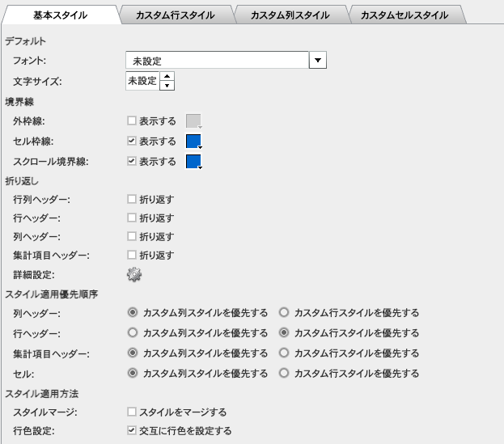Uncheck スクロール境界線 表示する checkbox
Image resolution: width=504 pixels, height=444 pixels.
(x=132, y=161)
